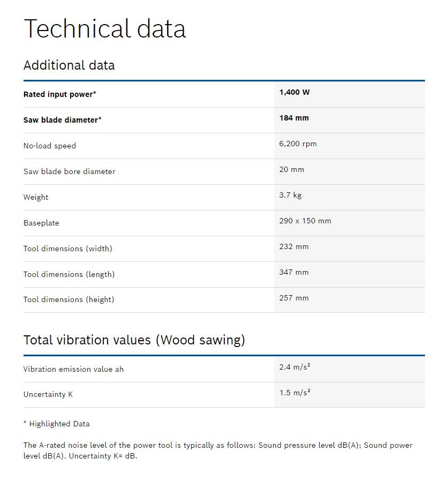Click the 2.4 m/s² vibration value

tap(295, 367)
